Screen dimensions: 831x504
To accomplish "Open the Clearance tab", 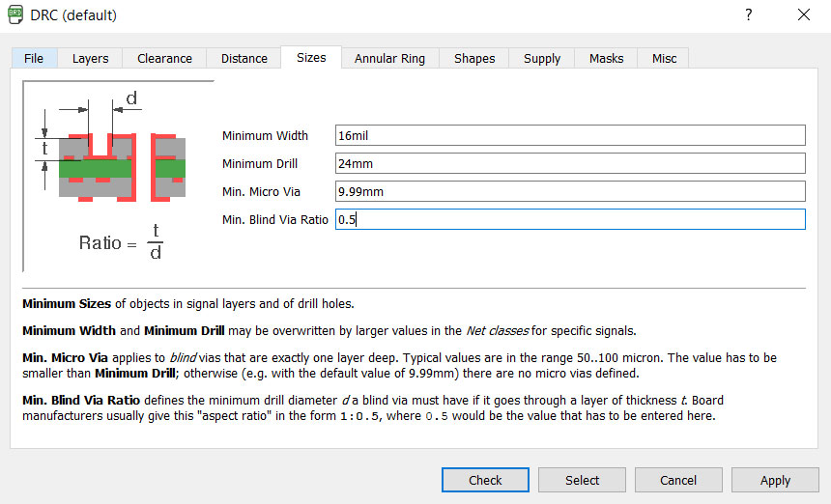I will [x=164, y=58].
